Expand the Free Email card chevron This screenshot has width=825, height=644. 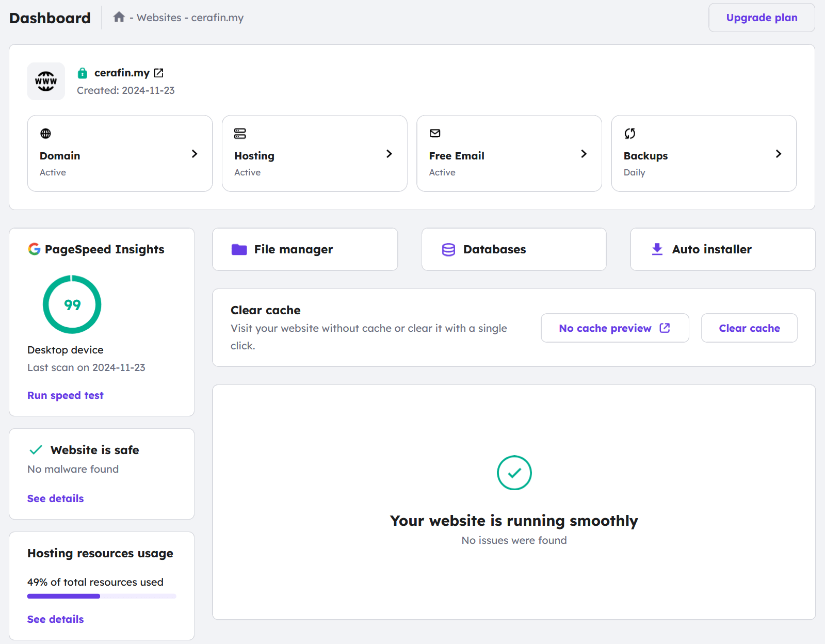584,154
